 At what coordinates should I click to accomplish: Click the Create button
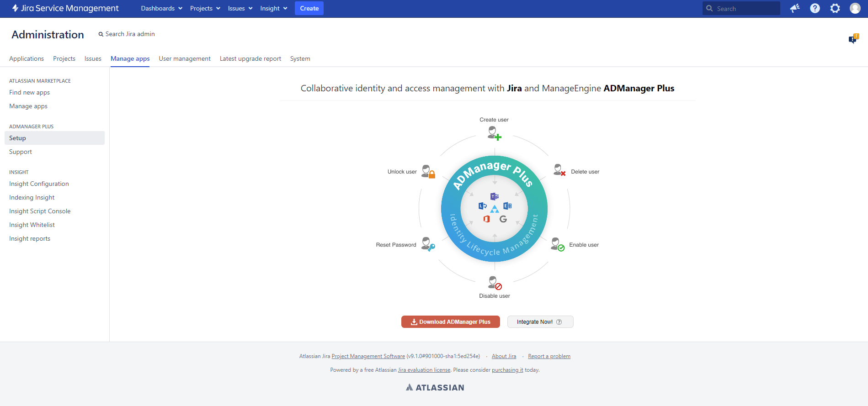[x=309, y=8]
